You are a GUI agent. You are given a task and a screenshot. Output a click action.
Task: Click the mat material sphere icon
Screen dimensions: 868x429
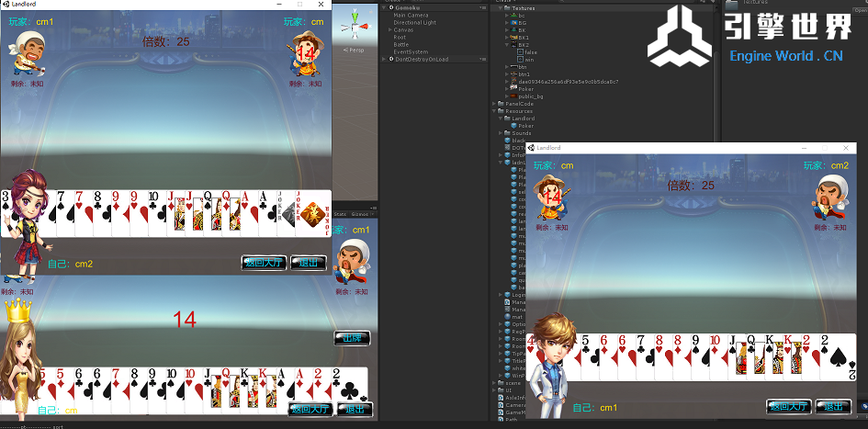coord(508,317)
